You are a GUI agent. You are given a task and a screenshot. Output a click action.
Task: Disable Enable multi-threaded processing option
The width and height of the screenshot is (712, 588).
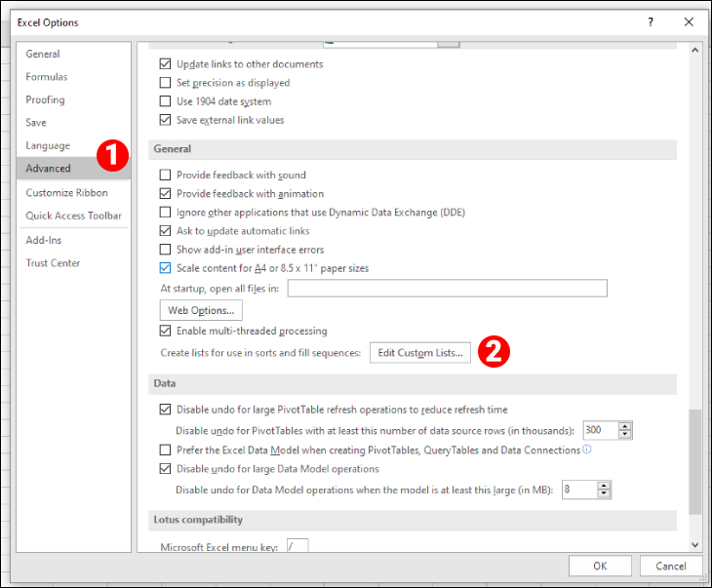165,332
